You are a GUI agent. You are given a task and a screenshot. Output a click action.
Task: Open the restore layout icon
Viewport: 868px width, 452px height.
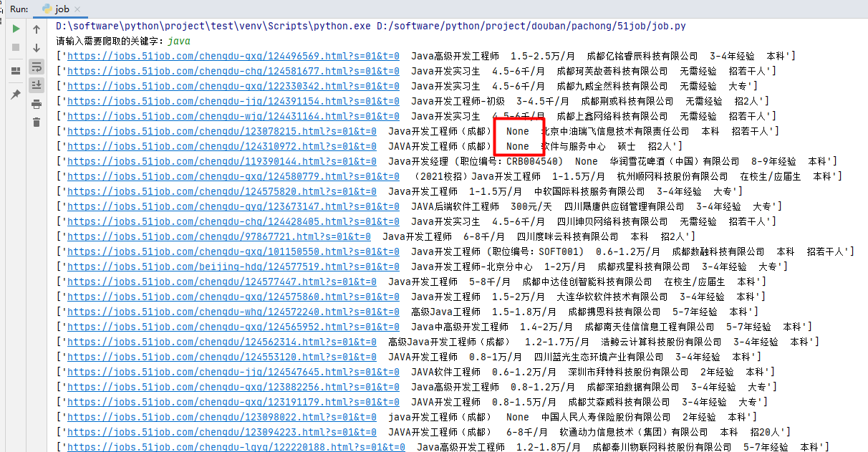[x=15, y=71]
